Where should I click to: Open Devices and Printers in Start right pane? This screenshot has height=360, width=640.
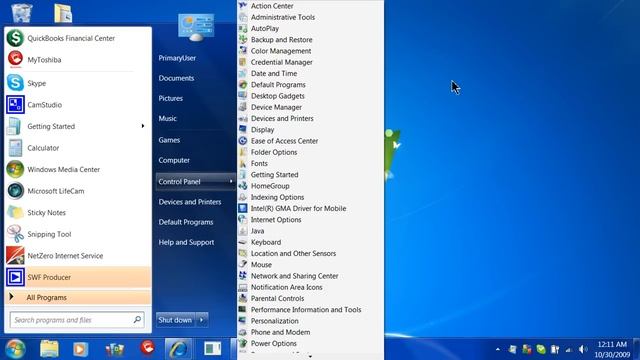pos(190,202)
